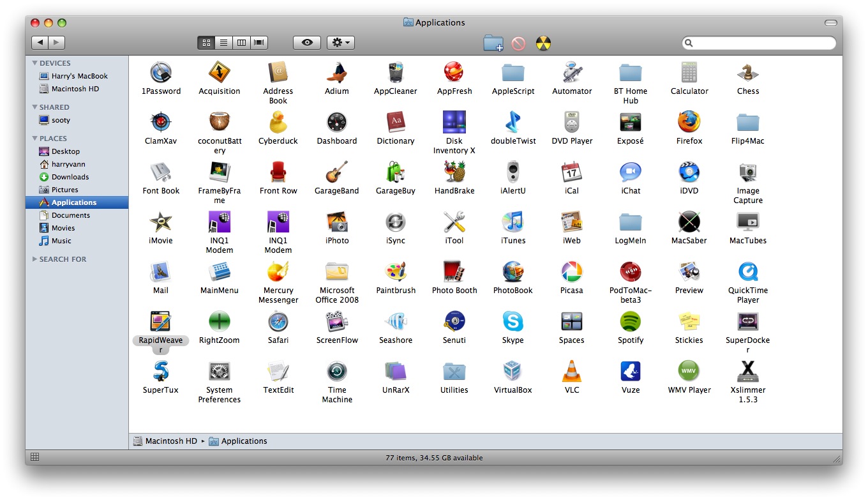The height and width of the screenshot is (500, 868).
Task: Click the Vuze frog icon
Action: [631, 371]
